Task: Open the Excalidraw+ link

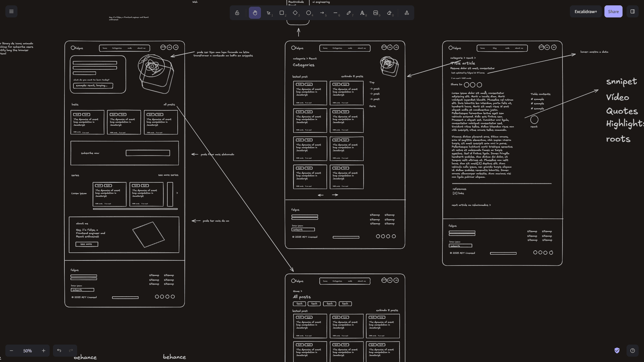Action: [586, 11]
